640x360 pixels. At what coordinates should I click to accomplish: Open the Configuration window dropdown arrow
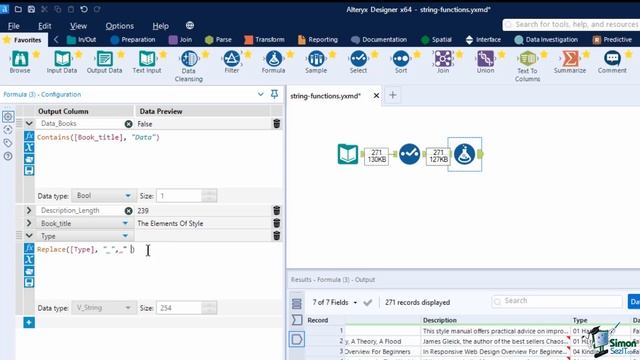pos(260,94)
